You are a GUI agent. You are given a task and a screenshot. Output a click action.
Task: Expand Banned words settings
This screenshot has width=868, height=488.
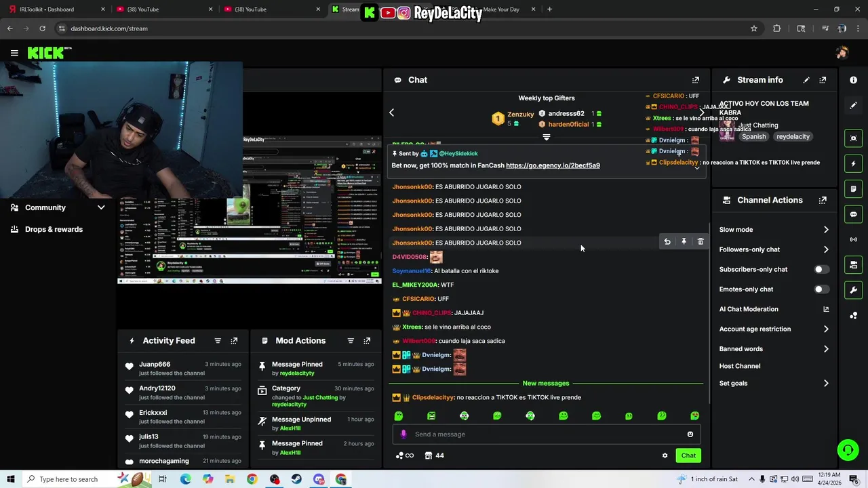point(826,349)
